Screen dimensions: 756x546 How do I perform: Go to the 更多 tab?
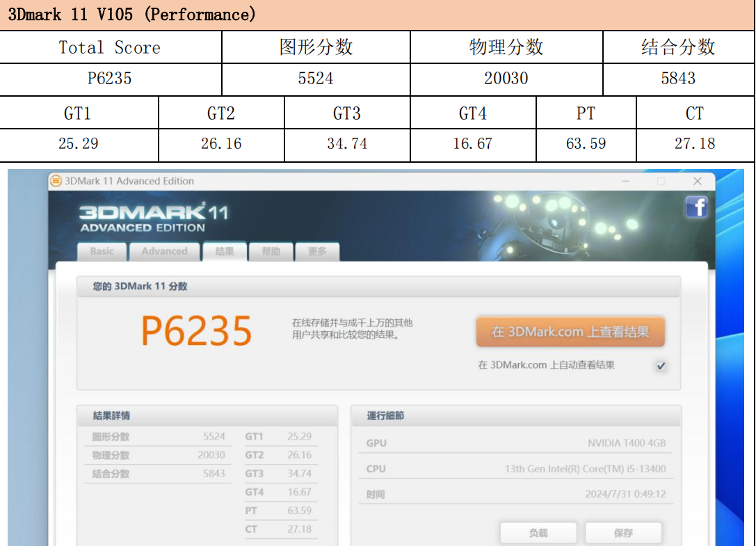[317, 251]
